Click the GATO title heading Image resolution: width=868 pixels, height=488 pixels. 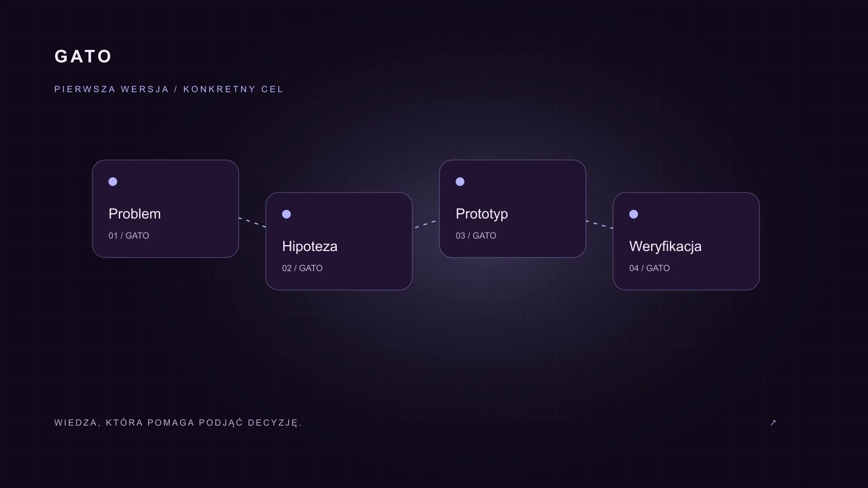click(83, 56)
